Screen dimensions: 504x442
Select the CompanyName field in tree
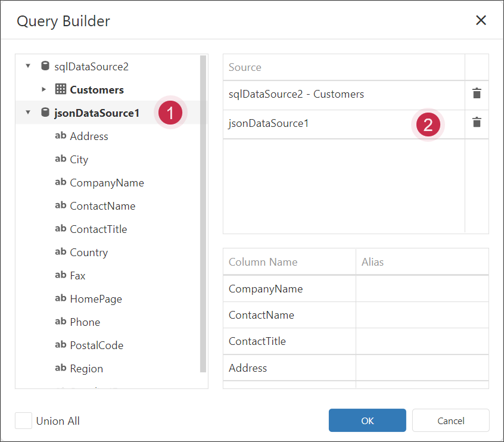107,183
